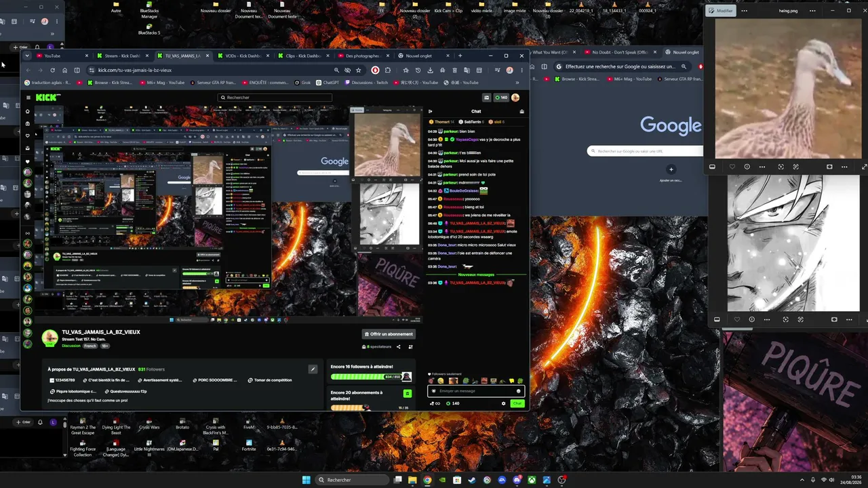Switch to the Des photographes tab
This screenshot has width=868, height=488.
point(363,56)
